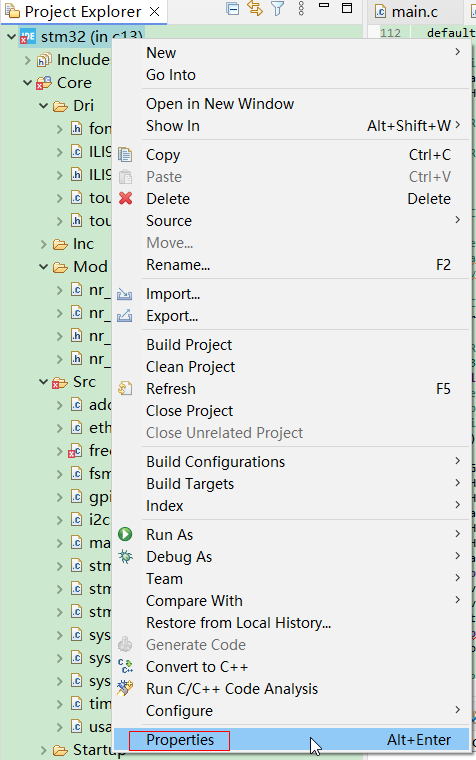This screenshot has height=760, width=476.
Task: Click the Refresh icon in the context menu
Action: [x=125, y=388]
